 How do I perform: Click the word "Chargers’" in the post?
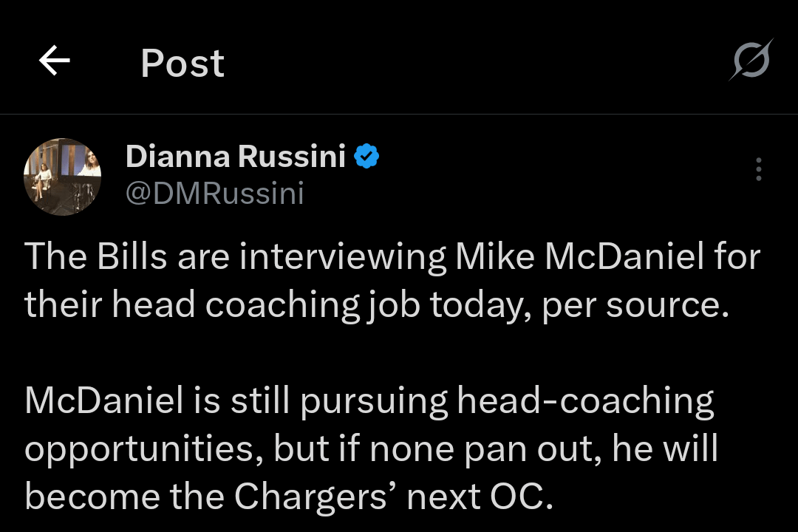(x=310, y=497)
